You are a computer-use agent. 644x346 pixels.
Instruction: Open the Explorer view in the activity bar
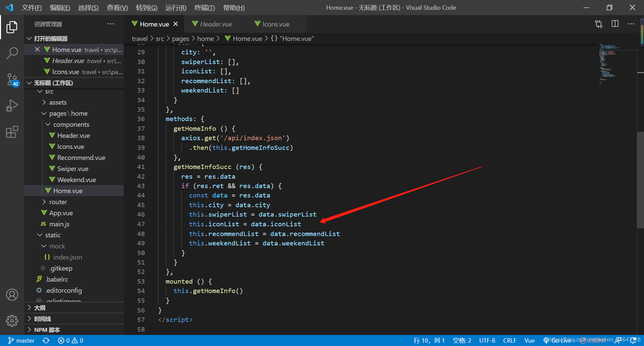pos(12,27)
